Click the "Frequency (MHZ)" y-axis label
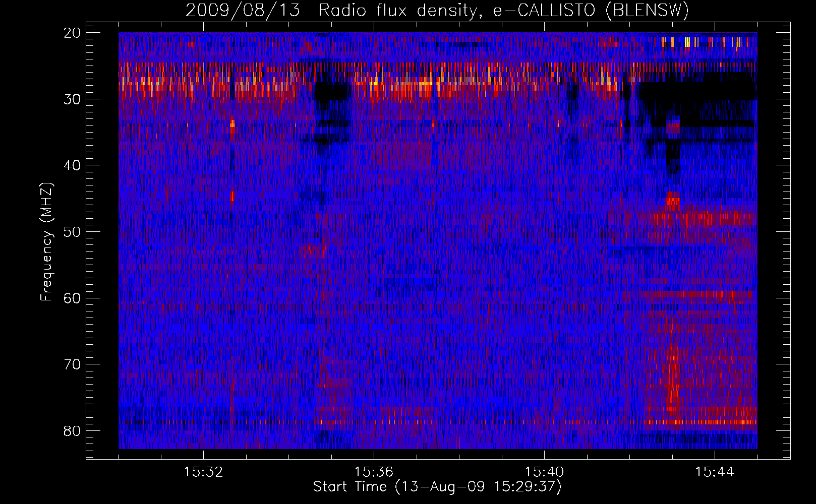816x504 pixels. tap(46, 242)
